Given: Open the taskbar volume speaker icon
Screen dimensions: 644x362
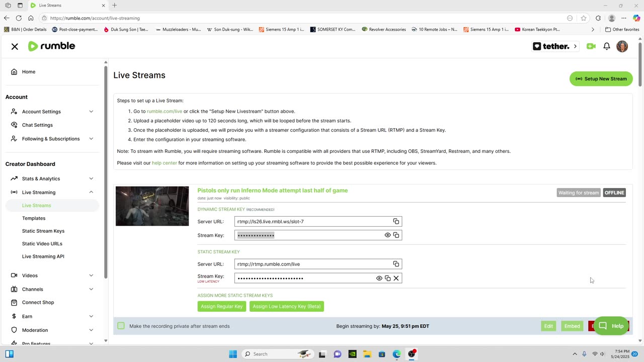Looking at the screenshot, I should click(x=602, y=354).
